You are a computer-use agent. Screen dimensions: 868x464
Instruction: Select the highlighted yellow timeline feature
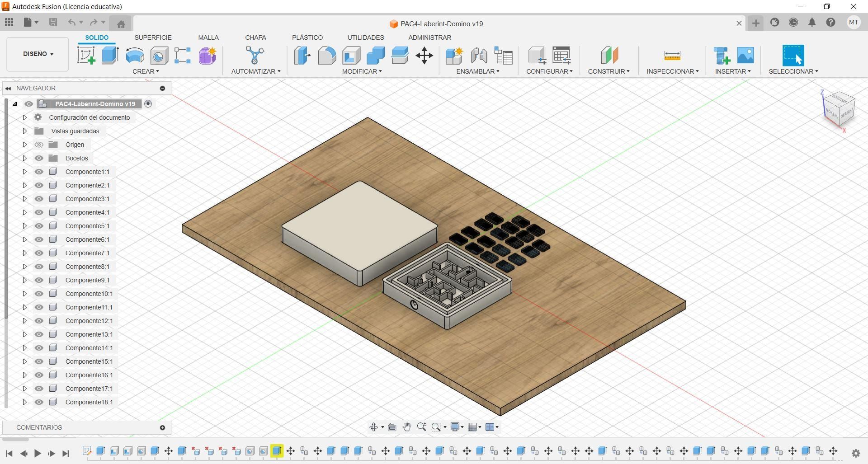(x=277, y=451)
